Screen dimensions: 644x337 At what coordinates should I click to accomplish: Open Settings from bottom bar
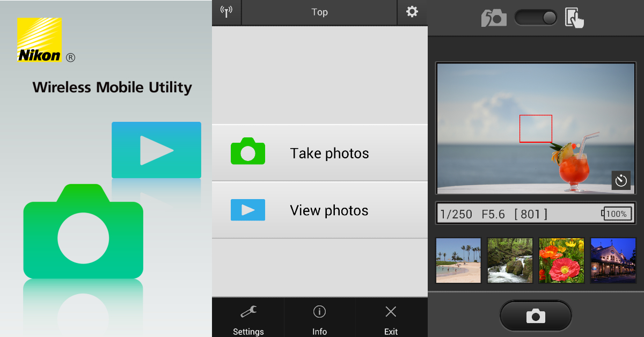(248, 318)
